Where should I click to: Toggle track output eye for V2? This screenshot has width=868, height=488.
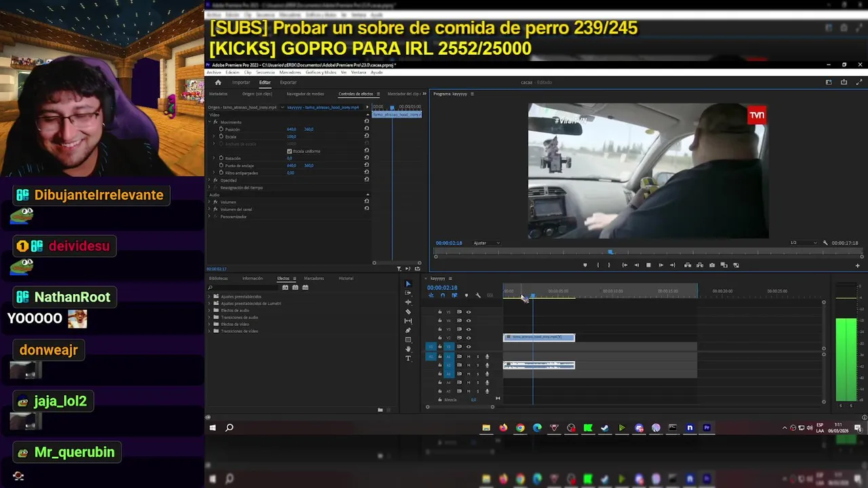click(x=468, y=338)
